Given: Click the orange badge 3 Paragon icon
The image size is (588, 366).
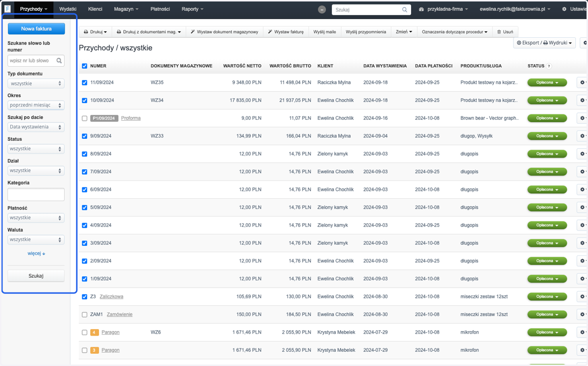Looking at the screenshot, I should pyautogui.click(x=95, y=350).
